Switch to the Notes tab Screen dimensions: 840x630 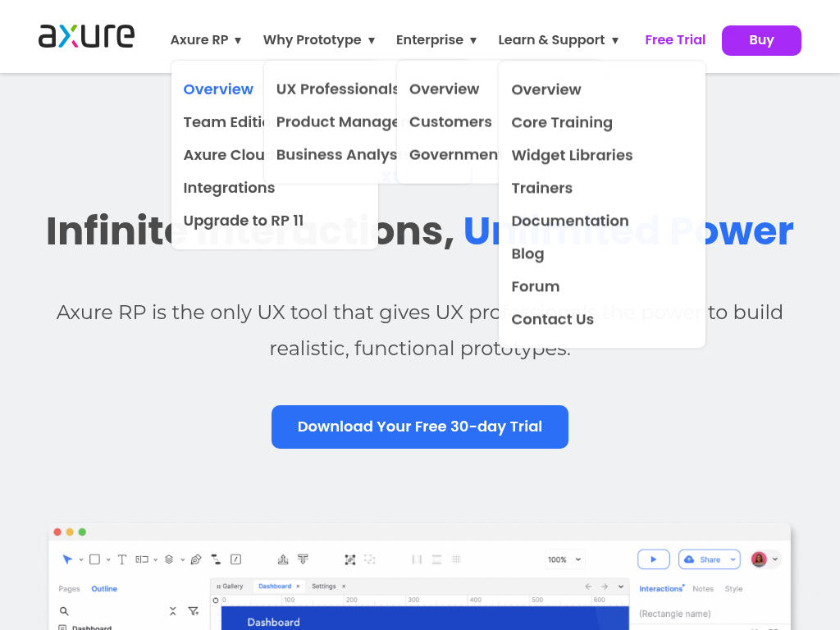pyautogui.click(x=703, y=588)
